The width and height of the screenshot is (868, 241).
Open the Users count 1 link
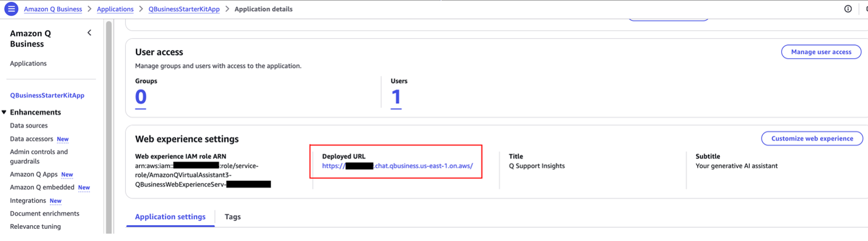pos(396,97)
